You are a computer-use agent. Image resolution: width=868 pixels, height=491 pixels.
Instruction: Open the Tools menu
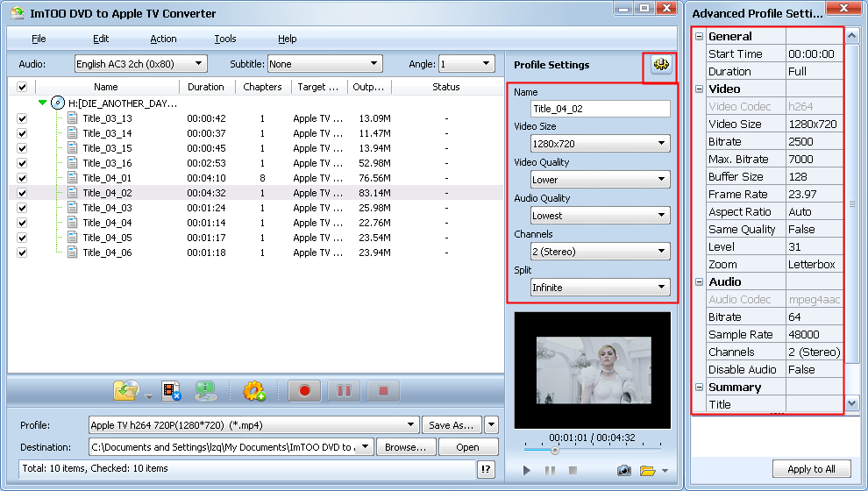click(x=225, y=39)
